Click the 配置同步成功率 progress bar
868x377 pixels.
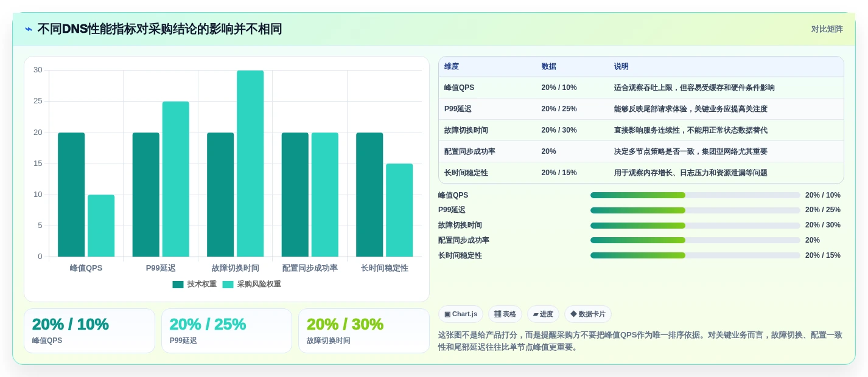[x=695, y=240]
